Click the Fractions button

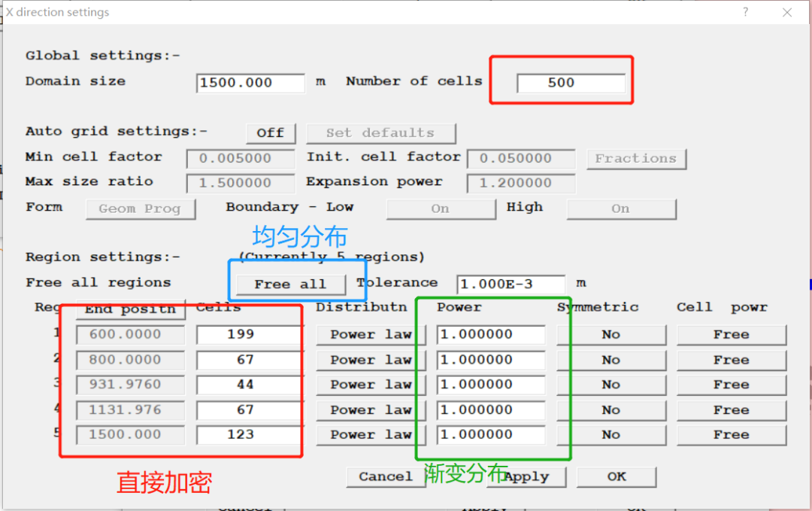coord(637,159)
